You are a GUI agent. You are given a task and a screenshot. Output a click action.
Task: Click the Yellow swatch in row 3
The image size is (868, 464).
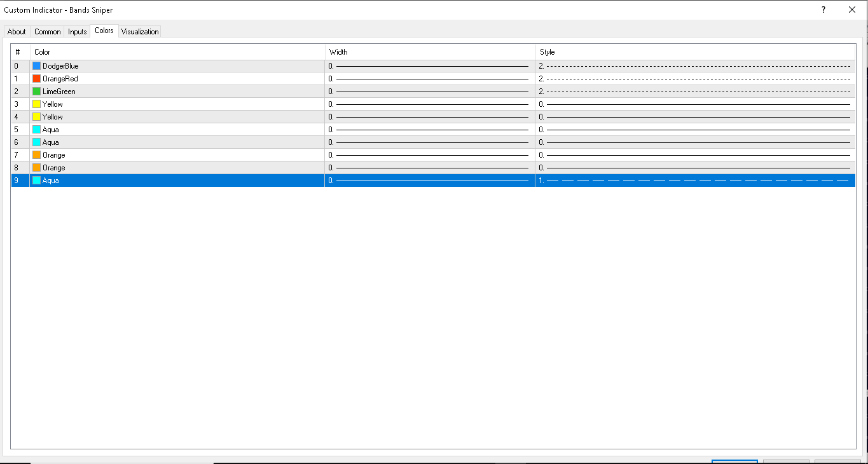[37, 104]
